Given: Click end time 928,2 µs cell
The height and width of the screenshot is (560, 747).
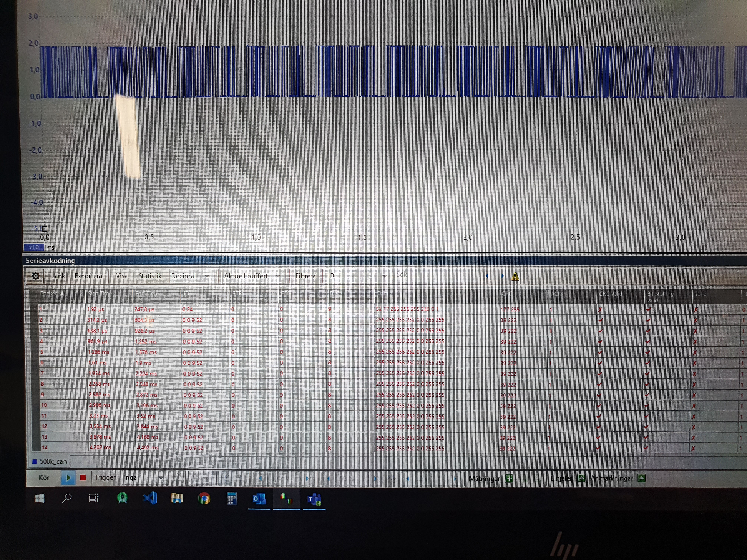Looking at the screenshot, I should 145,331.
